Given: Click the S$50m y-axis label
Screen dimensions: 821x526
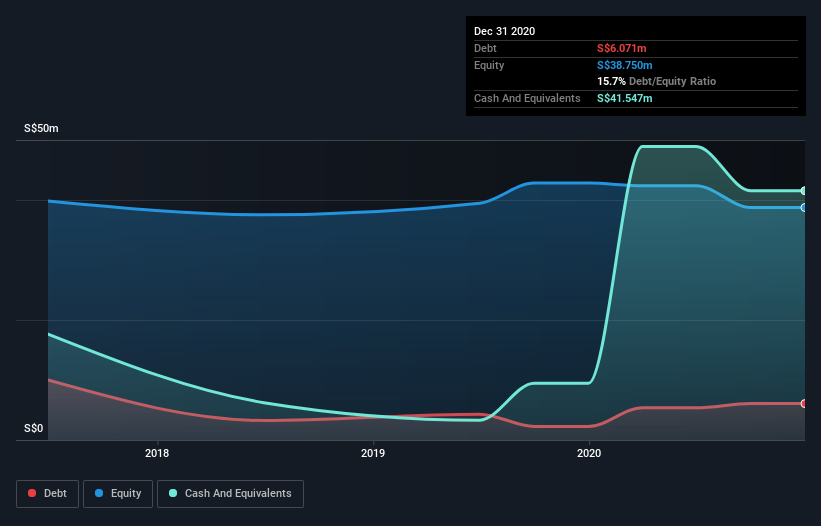Looking at the screenshot, I should 41,129.
